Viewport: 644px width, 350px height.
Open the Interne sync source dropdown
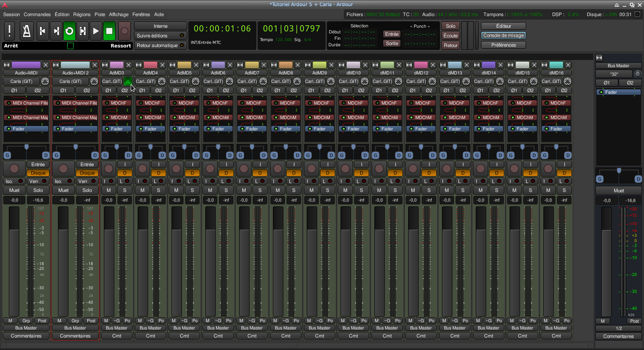(160, 26)
